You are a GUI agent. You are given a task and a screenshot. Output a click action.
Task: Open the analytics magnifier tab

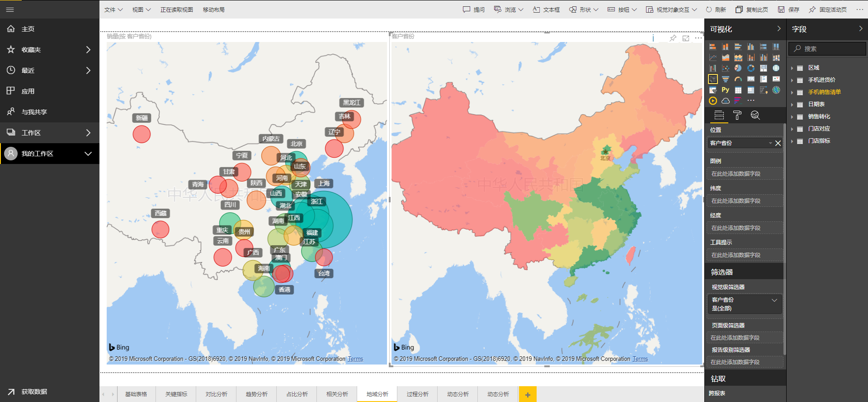755,116
